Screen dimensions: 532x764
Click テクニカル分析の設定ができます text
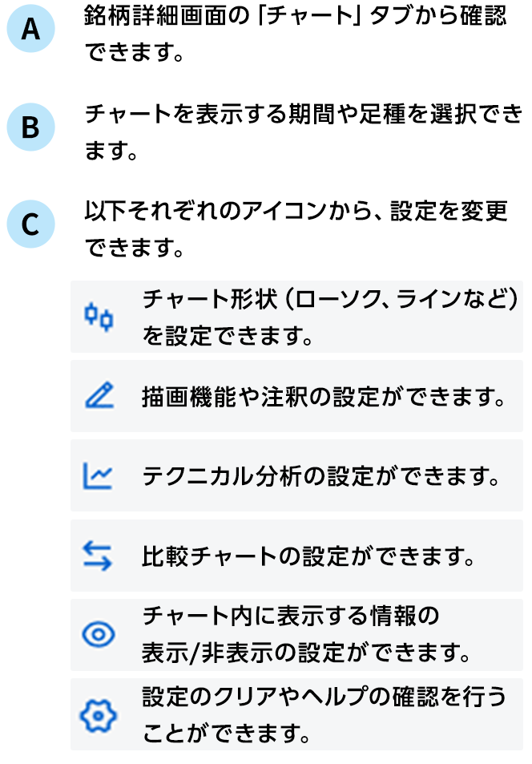(x=320, y=475)
